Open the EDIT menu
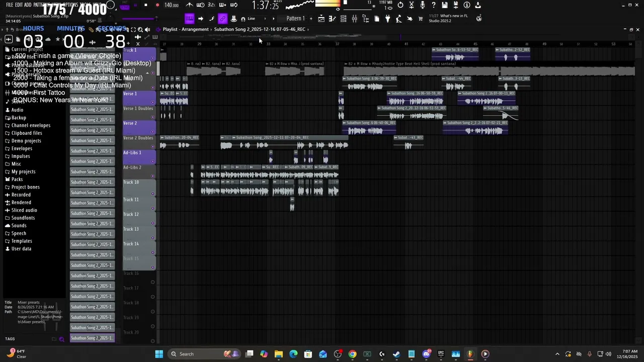Image resolution: width=644 pixels, height=362 pixels. click(19, 5)
